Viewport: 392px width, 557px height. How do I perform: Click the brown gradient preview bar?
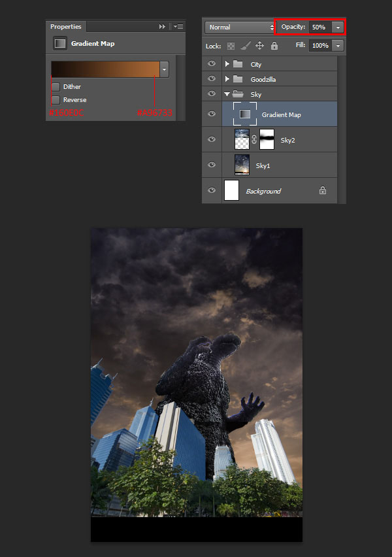click(105, 69)
